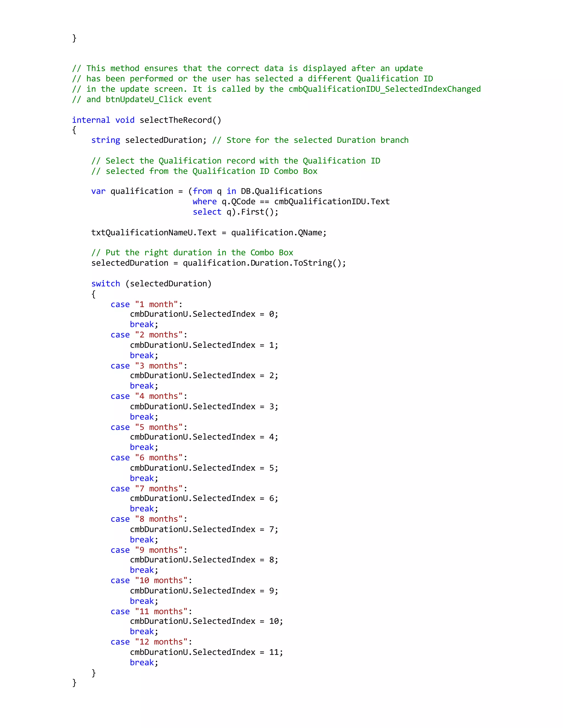This screenshot has height=728, width=563.
Task: Click the line "txtQualificationNameU.Text = qualification.QName;"
Action: coord(209,232)
